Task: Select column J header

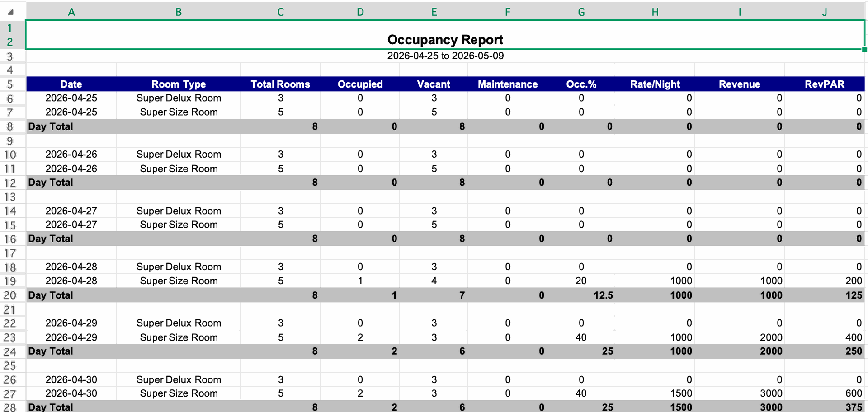Action: tap(825, 12)
